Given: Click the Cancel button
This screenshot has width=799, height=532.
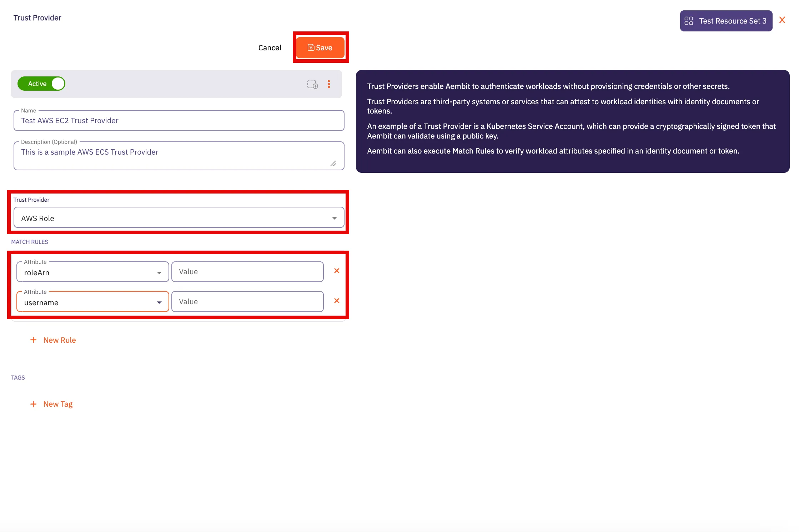Looking at the screenshot, I should click(x=270, y=47).
